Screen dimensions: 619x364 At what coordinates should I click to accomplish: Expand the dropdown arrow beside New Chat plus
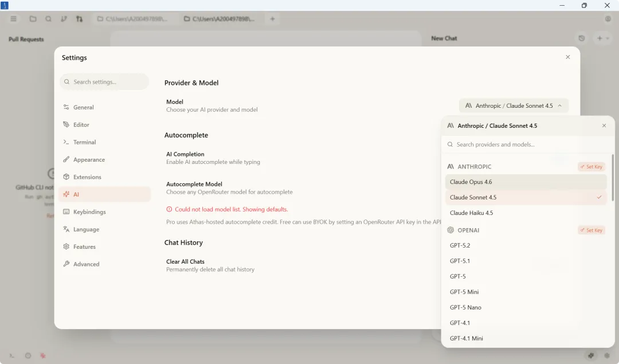coord(608,38)
